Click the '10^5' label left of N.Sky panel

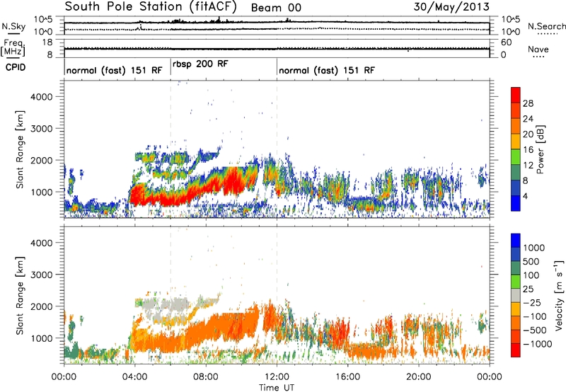(43, 19)
